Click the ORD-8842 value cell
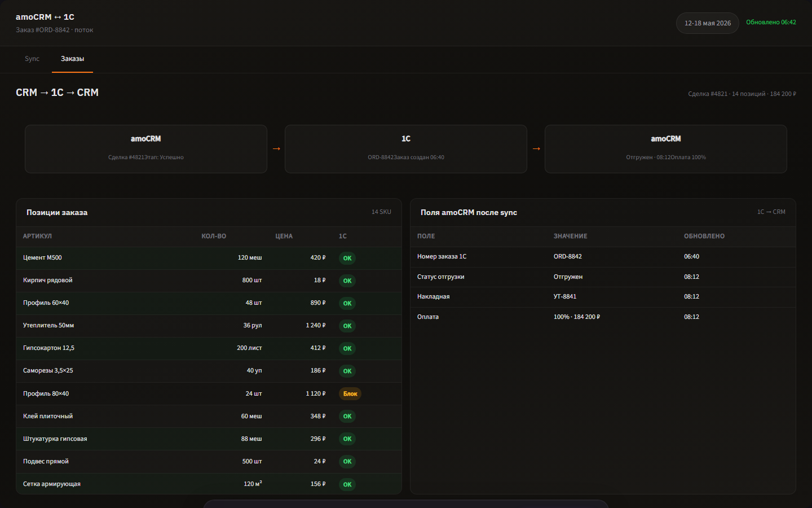This screenshot has height=508, width=812. point(567,257)
